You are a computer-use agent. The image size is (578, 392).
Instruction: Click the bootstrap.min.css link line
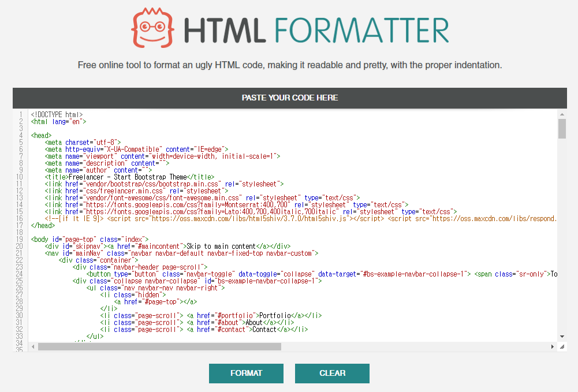click(165, 184)
